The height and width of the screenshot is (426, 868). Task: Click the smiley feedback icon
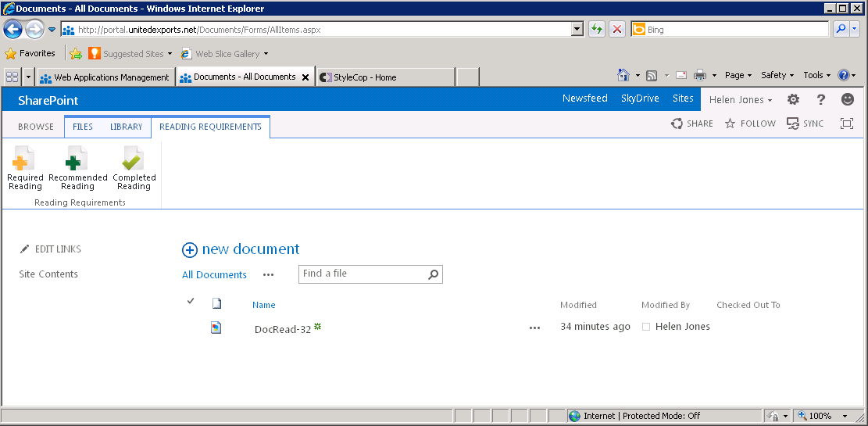(848, 99)
